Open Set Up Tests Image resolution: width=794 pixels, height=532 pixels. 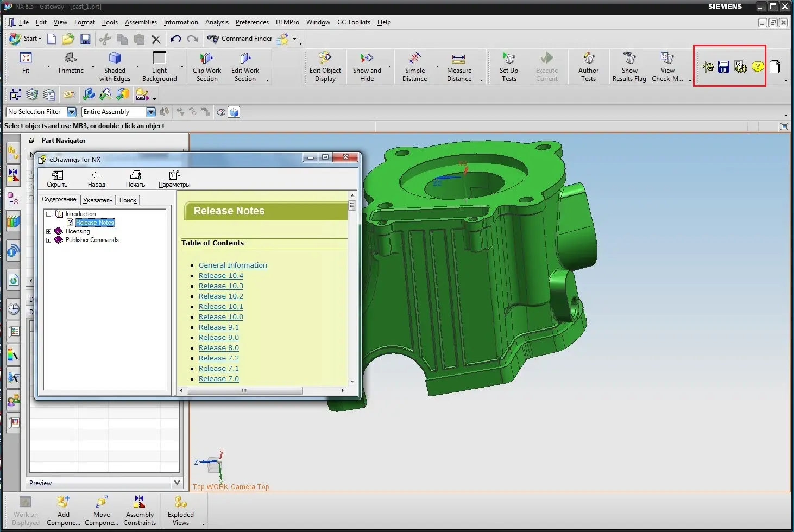(x=509, y=67)
